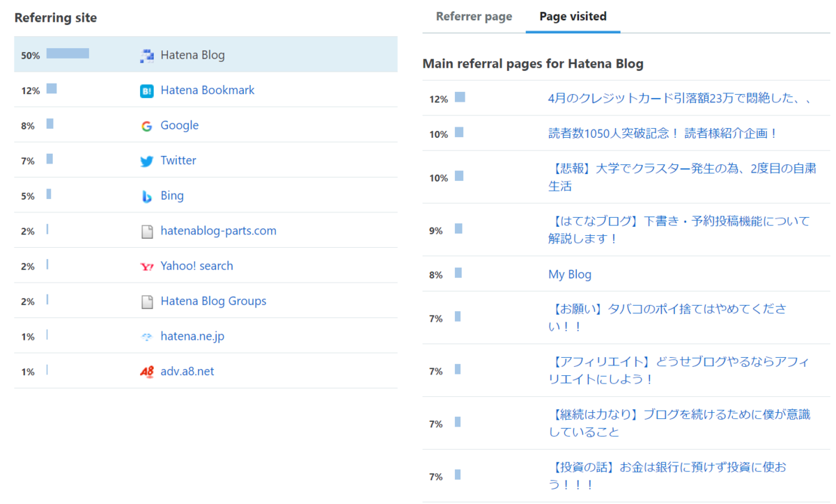Open the 【悲報】大学でクラスター発生 article link
The width and height of the screenshot is (836, 504).
[682, 178]
